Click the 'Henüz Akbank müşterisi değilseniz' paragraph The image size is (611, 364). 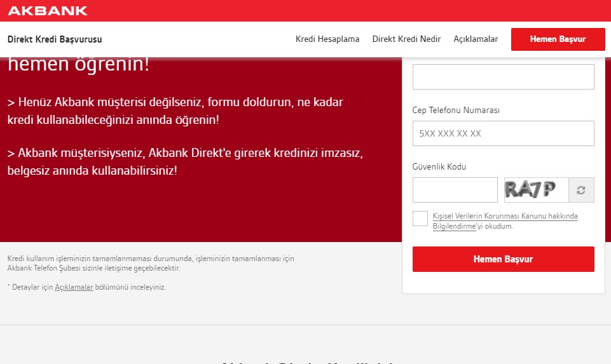click(175, 111)
